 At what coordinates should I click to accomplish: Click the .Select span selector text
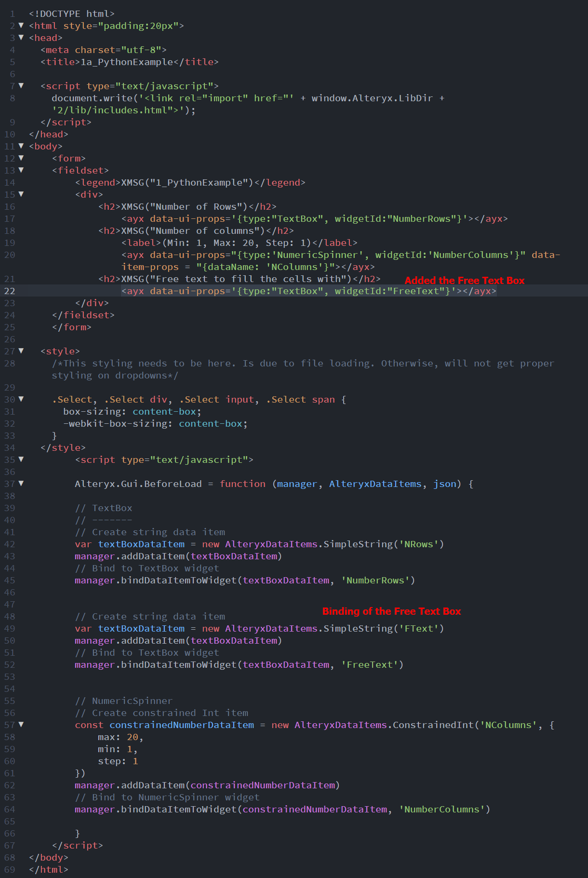(300, 399)
